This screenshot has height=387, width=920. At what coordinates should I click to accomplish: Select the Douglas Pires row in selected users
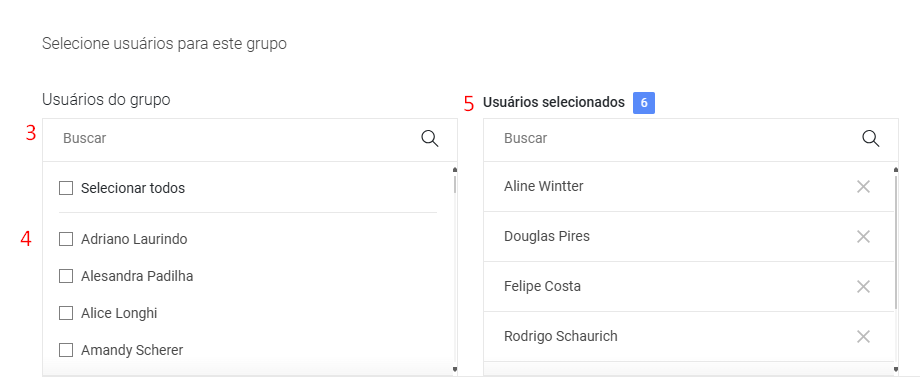pyautogui.click(x=689, y=237)
